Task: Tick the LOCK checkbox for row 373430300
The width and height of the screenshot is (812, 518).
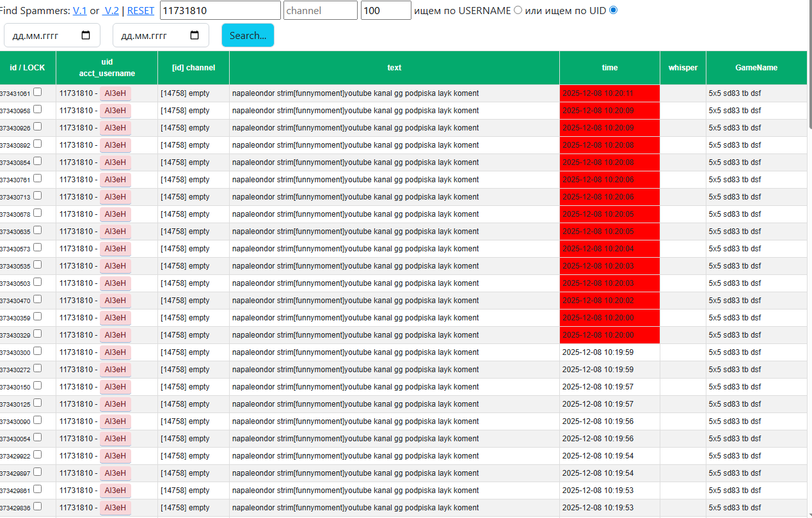Action: (x=37, y=351)
